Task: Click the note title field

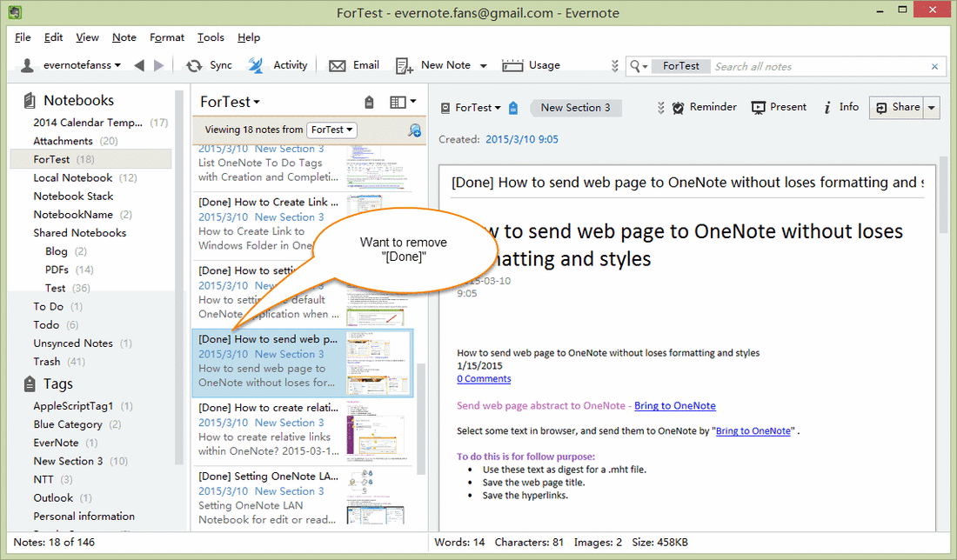Action: click(687, 183)
